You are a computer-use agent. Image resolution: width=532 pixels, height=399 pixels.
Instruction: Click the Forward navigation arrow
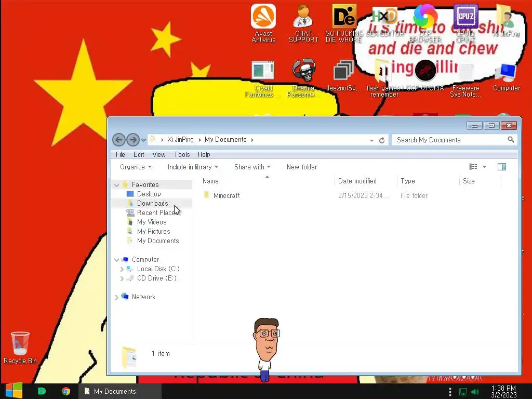click(x=133, y=139)
